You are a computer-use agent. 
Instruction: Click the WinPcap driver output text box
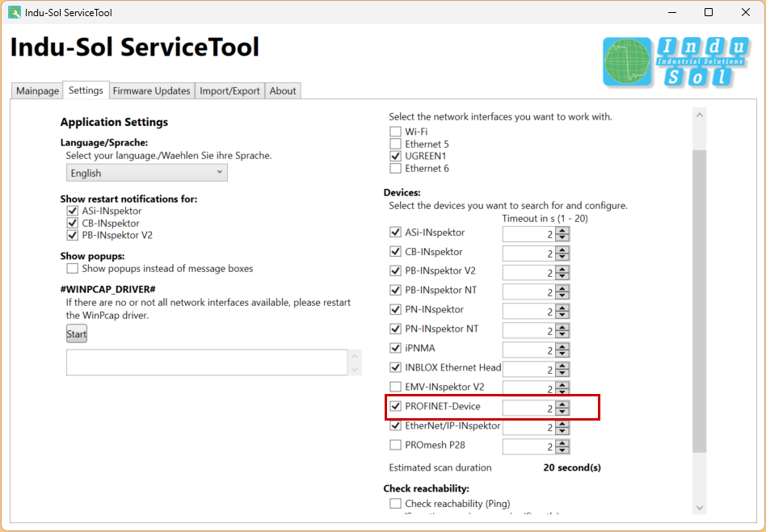click(207, 362)
